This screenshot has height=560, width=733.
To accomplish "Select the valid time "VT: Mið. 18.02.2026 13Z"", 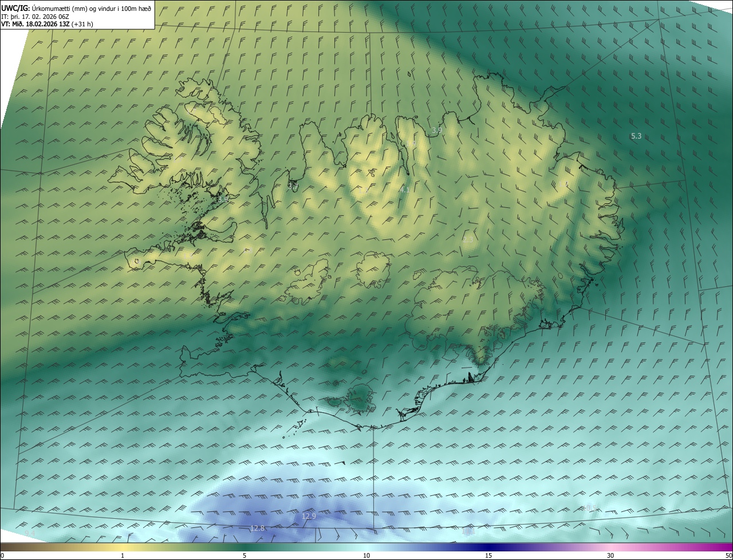I will [x=35, y=23].
